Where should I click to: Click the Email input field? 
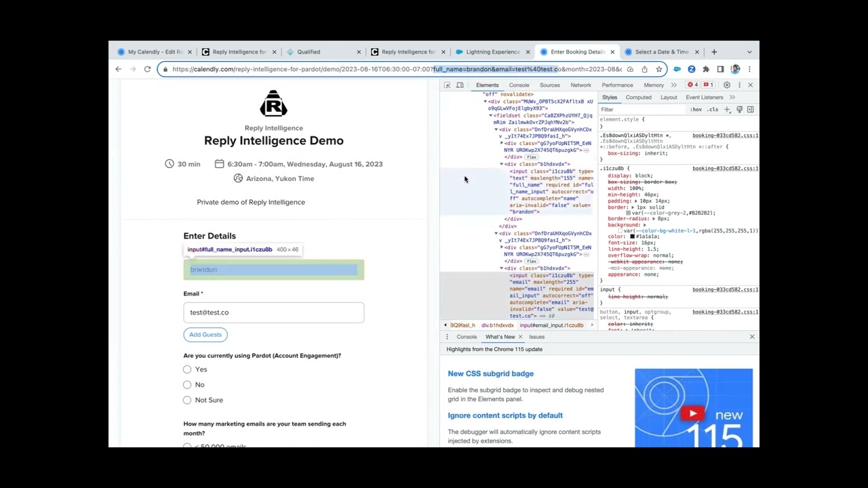tap(273, 312)
